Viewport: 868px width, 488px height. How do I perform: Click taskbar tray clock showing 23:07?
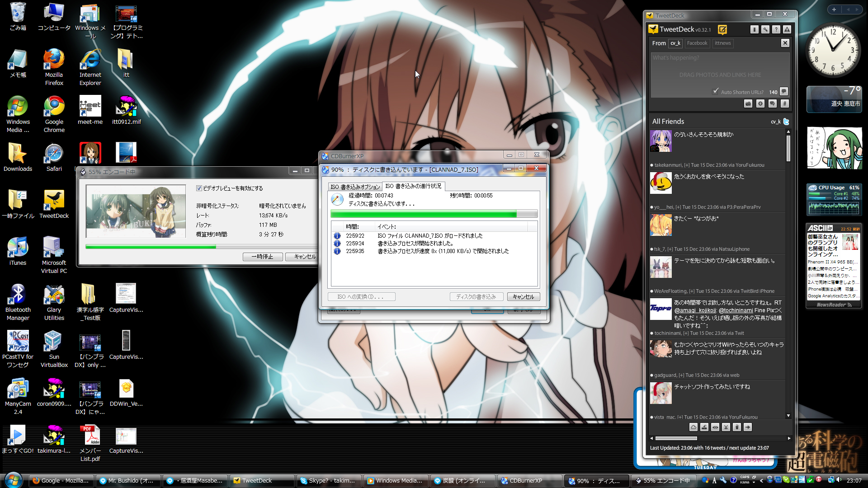click(854, 481)
